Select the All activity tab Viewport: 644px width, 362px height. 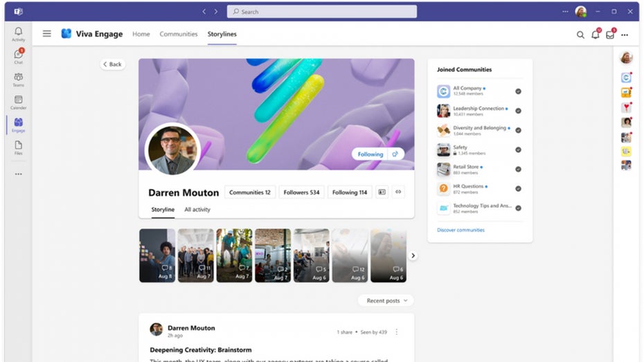click(197, 210)
